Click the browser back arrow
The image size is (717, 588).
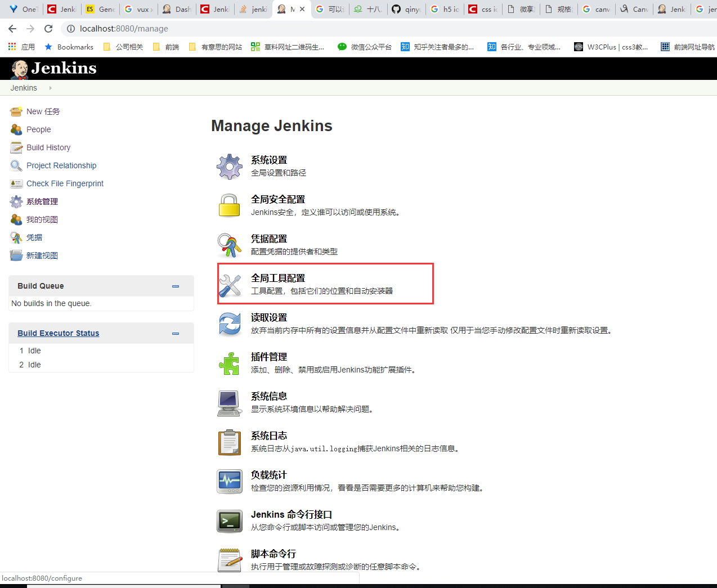(12, 29)
